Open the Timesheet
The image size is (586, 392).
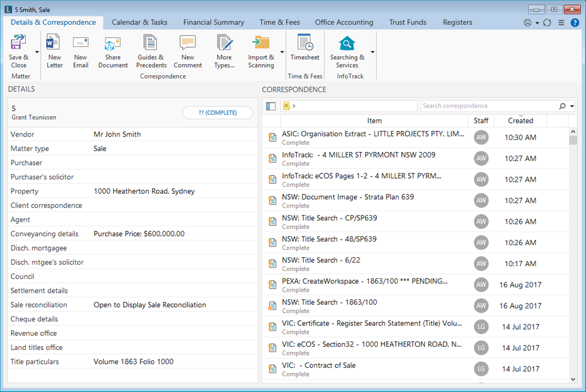(305, 48)
